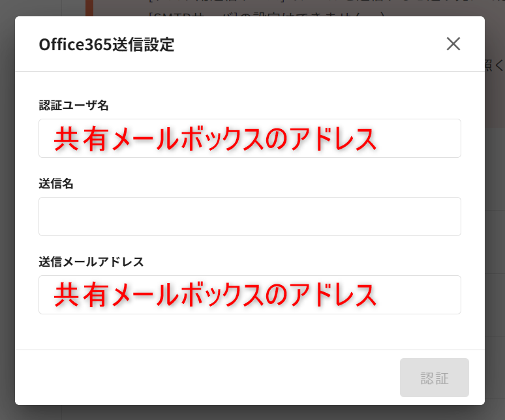This screenshot has width=505, height=420.
Task: Click the orange bar behind the dialog
Action: pyautogui.click(x=89, y=7)
